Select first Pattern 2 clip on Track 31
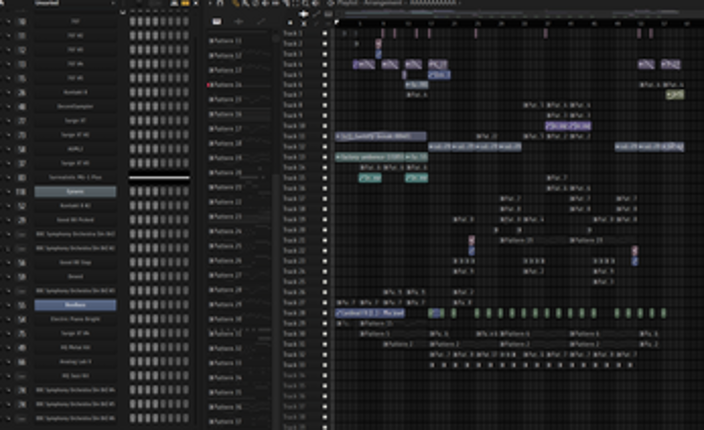The image size is (704, 430). pyautogui.click(x=405, y=344)
